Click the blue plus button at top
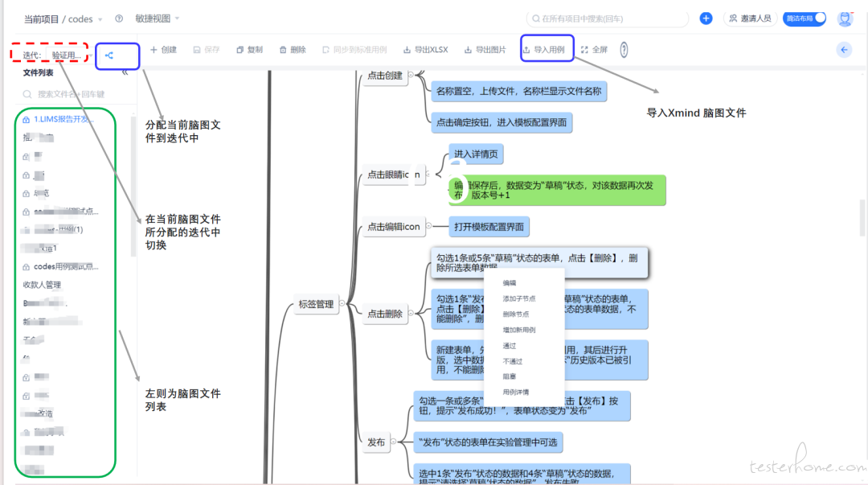Viewport: 868px width, 485px height. point(706,18)
